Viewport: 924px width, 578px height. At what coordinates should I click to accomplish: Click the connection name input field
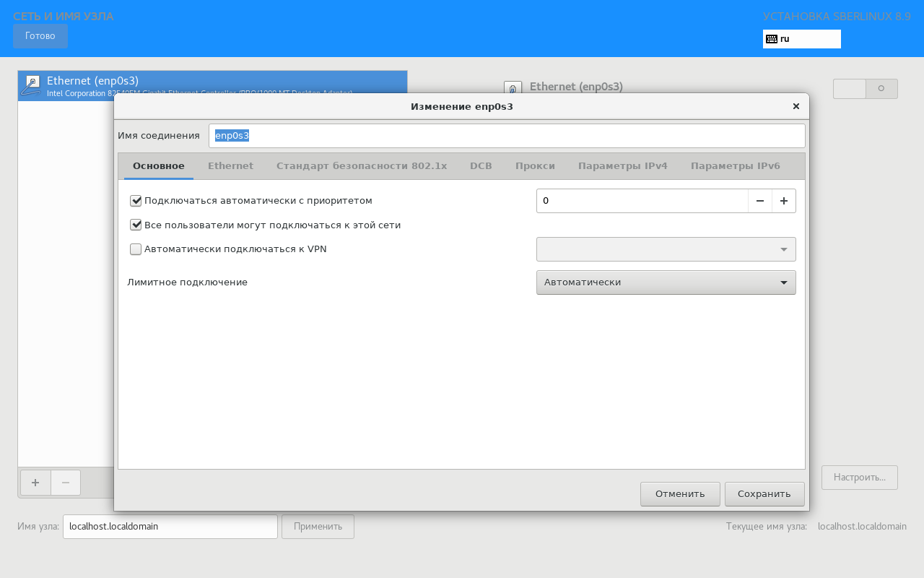click(506, 136)
